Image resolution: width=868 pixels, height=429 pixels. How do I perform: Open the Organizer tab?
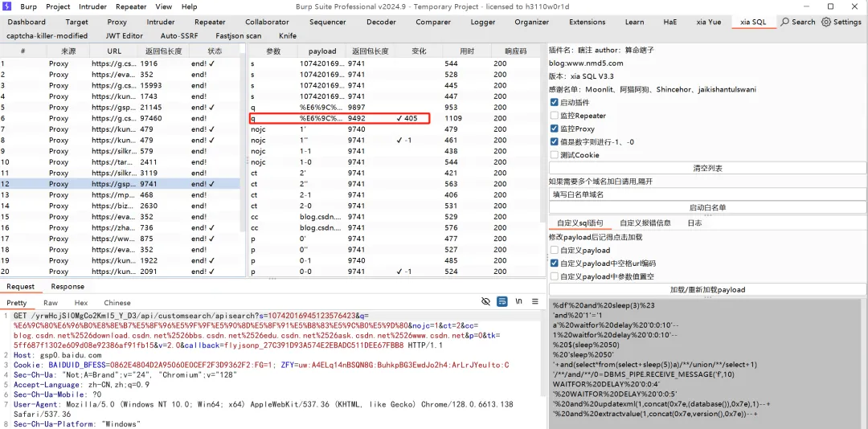[x=532, y=22]
